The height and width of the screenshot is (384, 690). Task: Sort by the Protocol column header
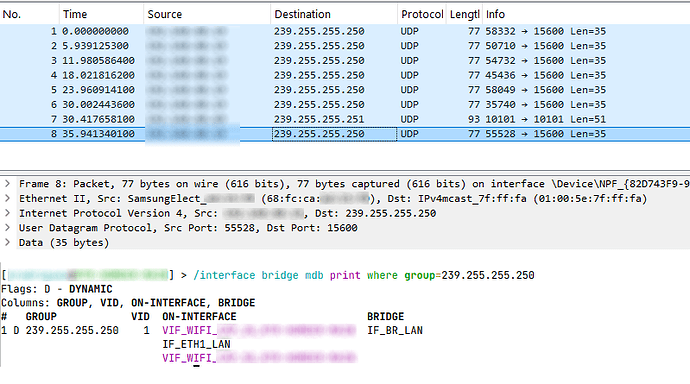tap(422, 14)
